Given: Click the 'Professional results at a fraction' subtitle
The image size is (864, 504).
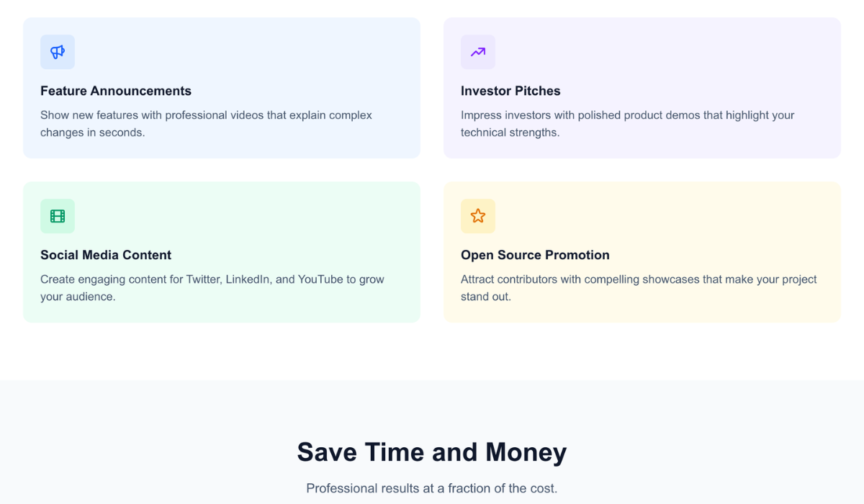Looking at the screenshot, I should click(x=432, y=488).
